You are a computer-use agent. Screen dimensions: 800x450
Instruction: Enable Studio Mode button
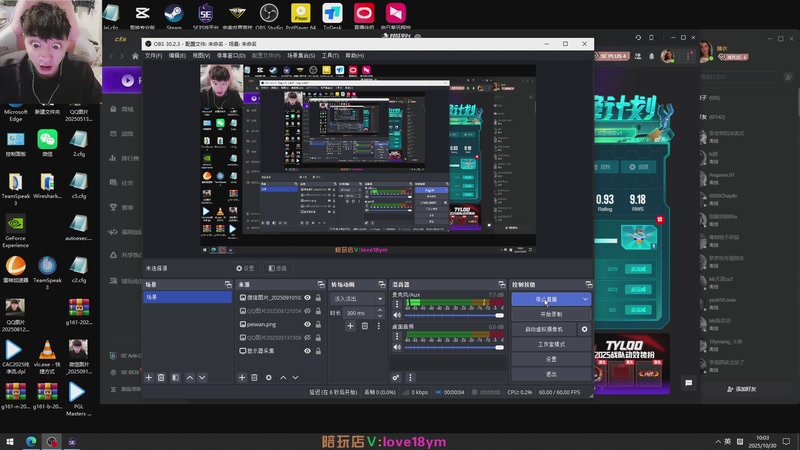click(551, 344)
